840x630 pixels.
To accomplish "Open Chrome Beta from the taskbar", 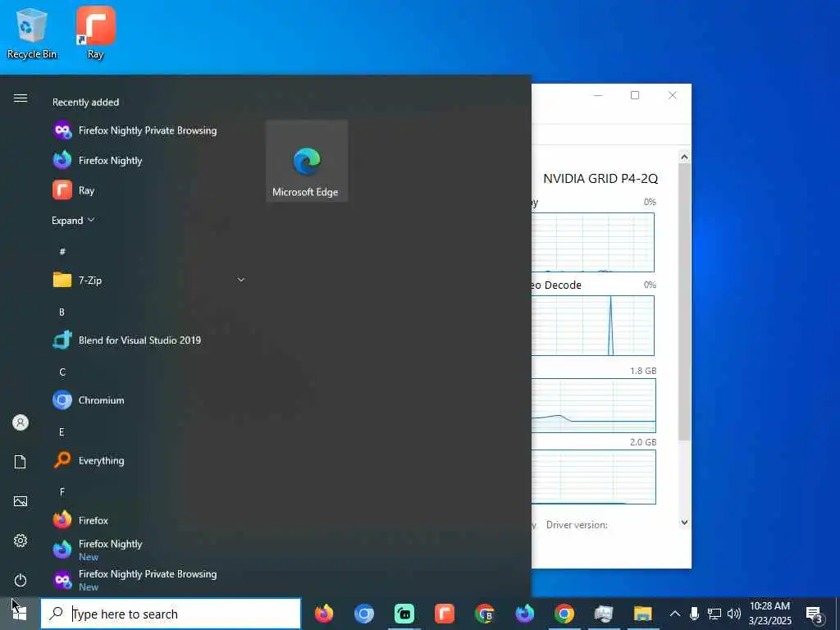I will 484,614.
